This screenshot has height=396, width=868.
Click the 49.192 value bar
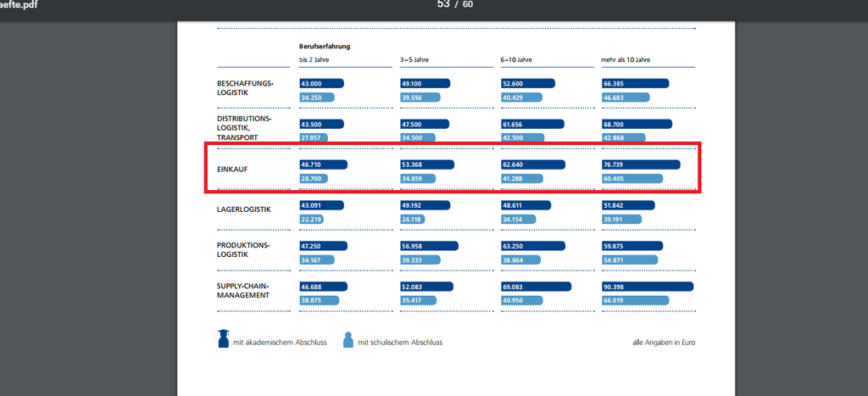tap(426, 205)
